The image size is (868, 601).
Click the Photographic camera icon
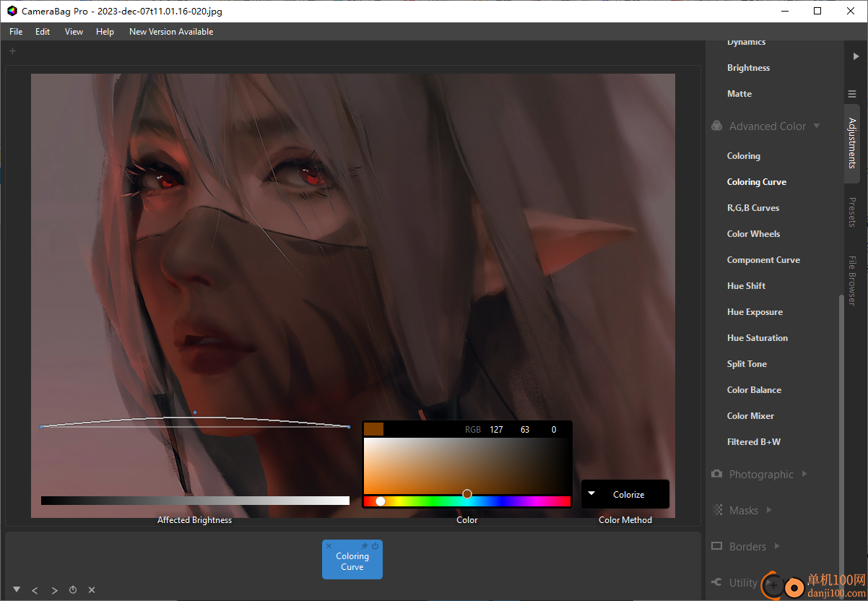(x=716, y=474)
